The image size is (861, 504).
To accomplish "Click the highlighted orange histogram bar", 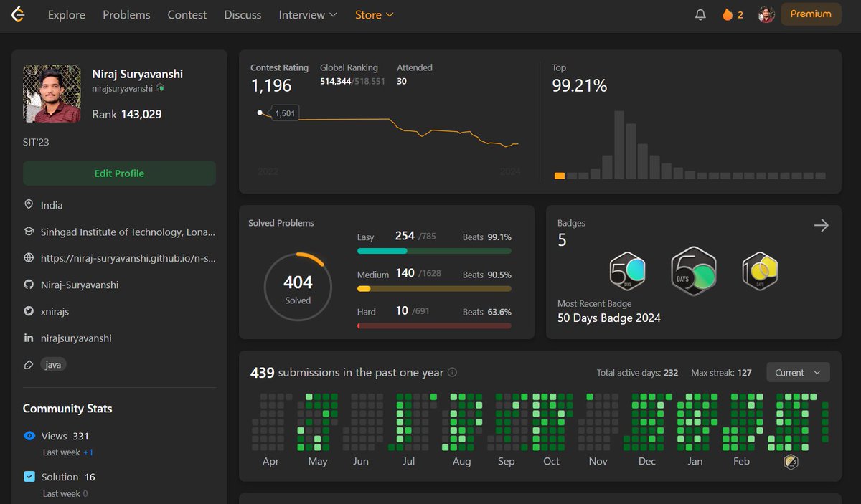I will (560, 176).
